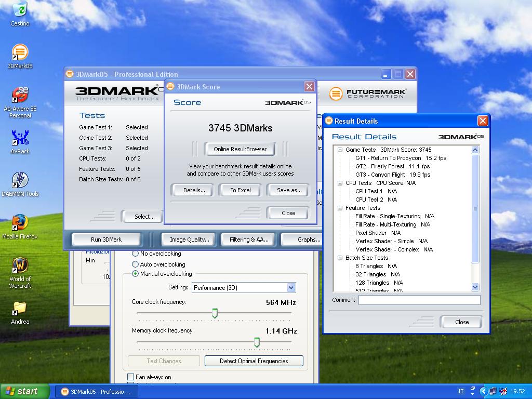Select Fill Rate - Multi-Texturing row
This screenshot has width=532, height=399.
(x=393, y=224)
